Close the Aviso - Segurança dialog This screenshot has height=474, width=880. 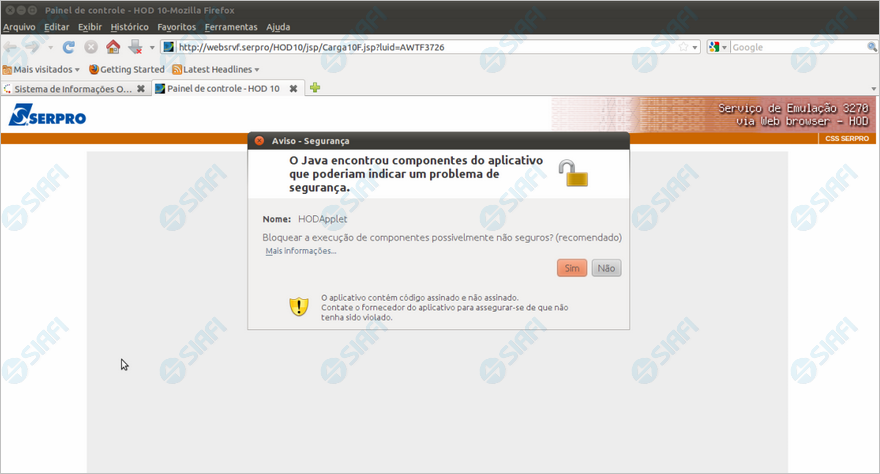[259, 141]
